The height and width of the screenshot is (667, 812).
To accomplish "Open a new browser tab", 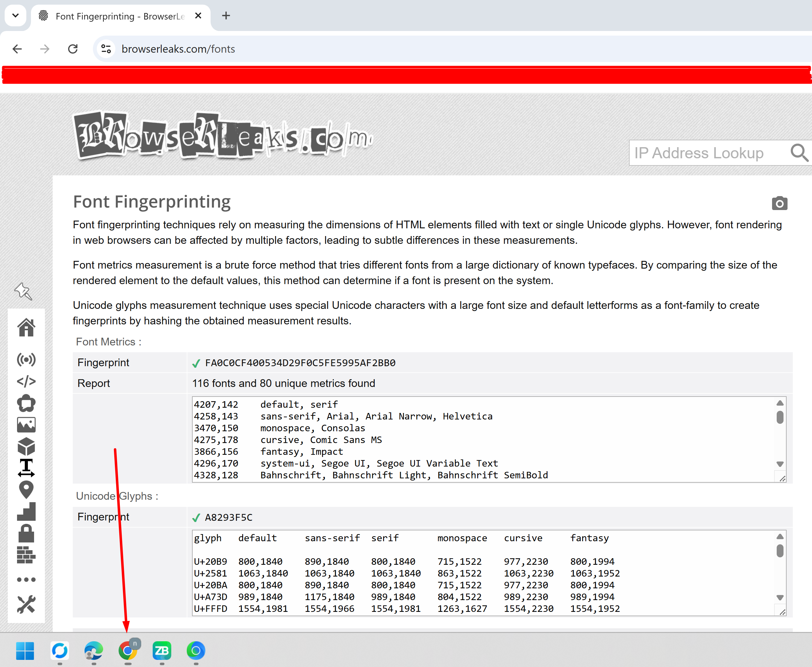I will 226,16.
